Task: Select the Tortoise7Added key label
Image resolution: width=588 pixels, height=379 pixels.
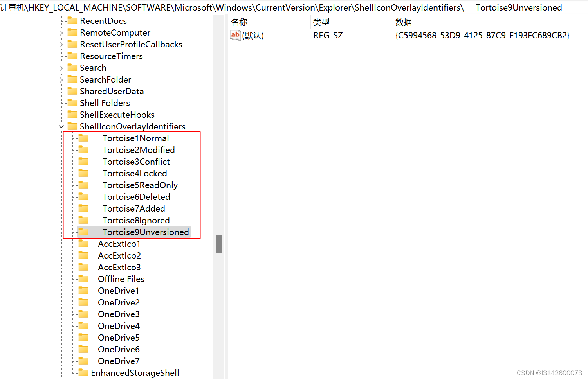Action: pos(134,208)
